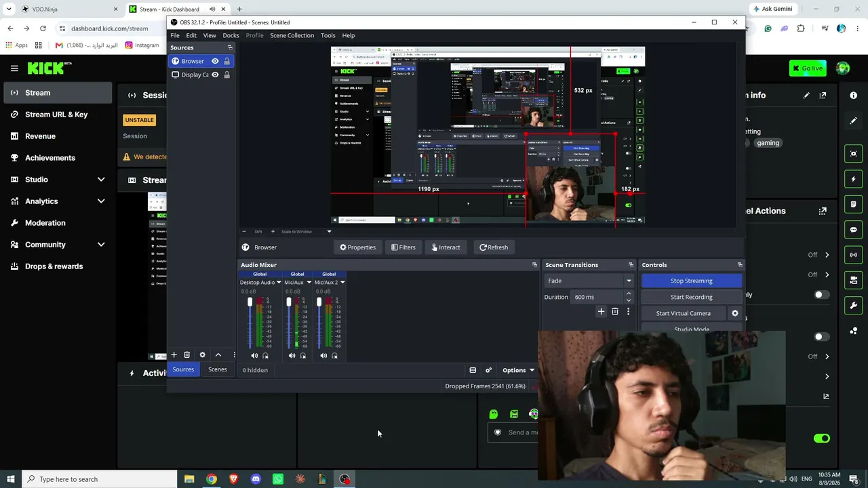Viewport: 868px width, 488px height.
Task: Toggle Desktop Audio monitoring headphone icon
Action: [265, 355]
